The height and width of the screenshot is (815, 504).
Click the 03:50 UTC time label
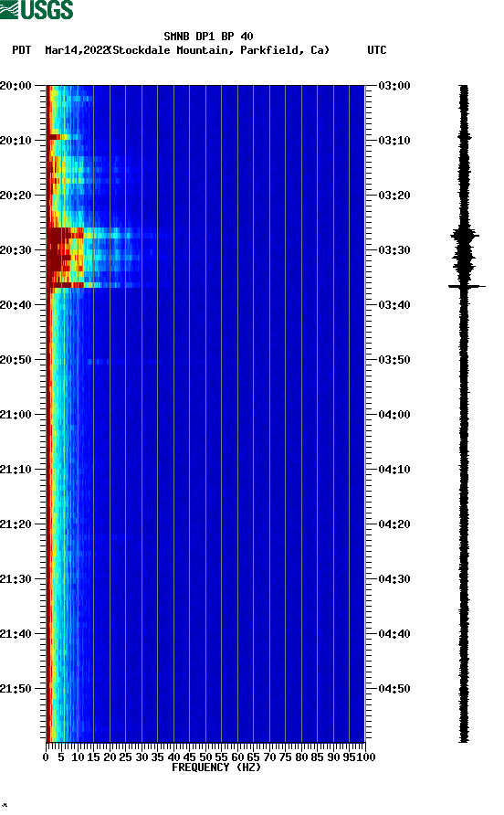point(394,360)
